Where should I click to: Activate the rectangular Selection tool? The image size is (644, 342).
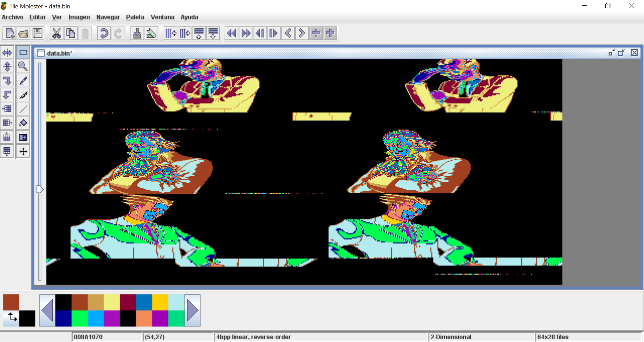point(23,53)
